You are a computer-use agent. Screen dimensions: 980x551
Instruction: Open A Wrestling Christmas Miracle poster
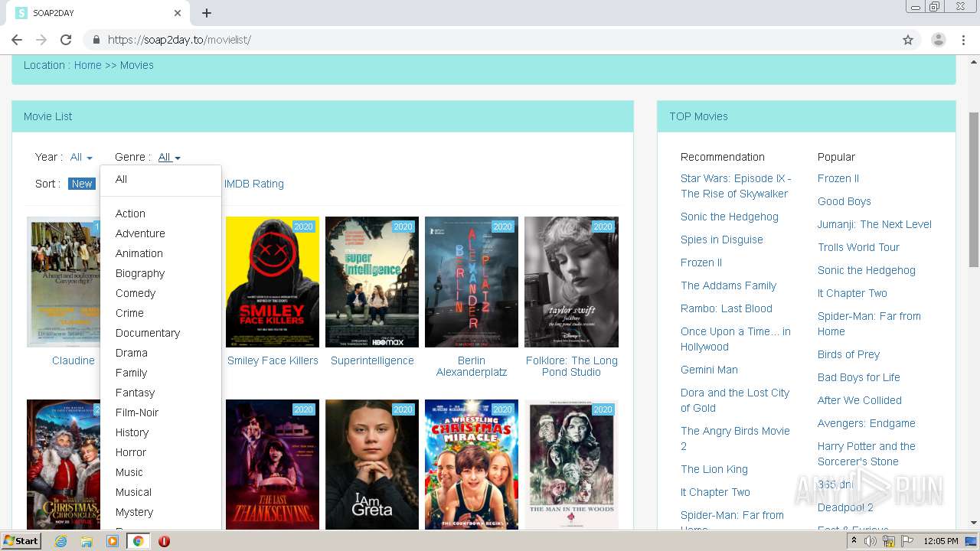[x=472, y=465]
